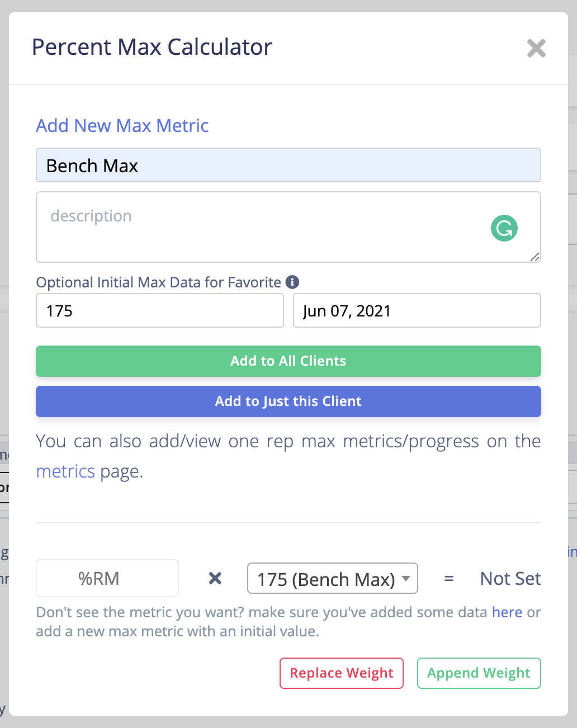Click the Add to All Clients button
577x728 pixels.
(x=288, y=361)
